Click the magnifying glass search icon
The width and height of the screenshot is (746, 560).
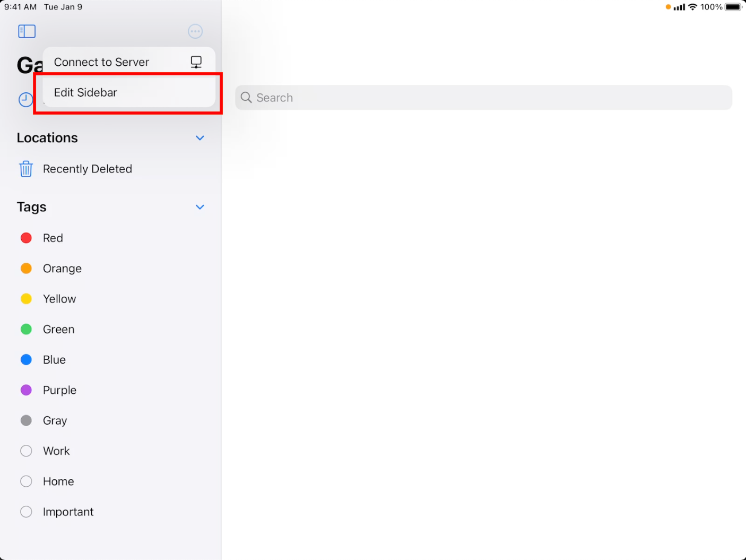[x=246, y=98]
